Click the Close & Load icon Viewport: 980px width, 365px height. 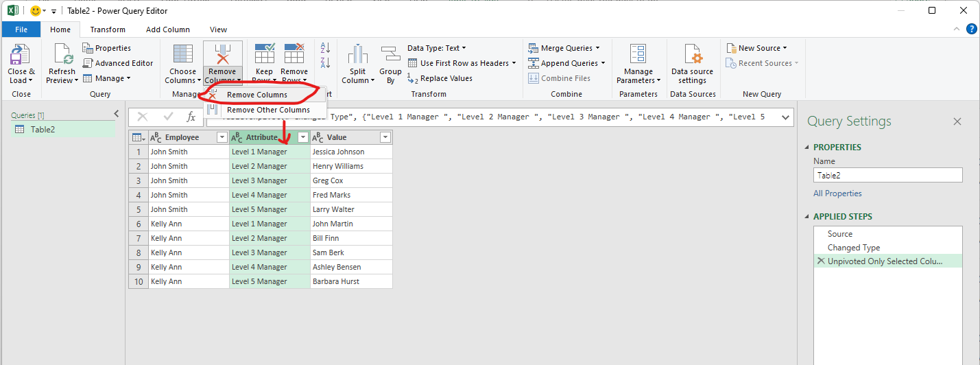[x=21, y=55]
